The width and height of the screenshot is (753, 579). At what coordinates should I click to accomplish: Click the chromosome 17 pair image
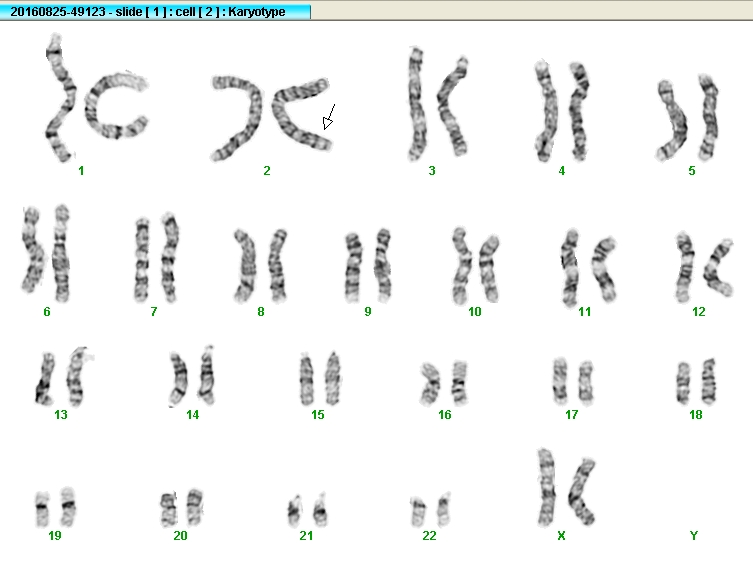click(x=573, y=382)
